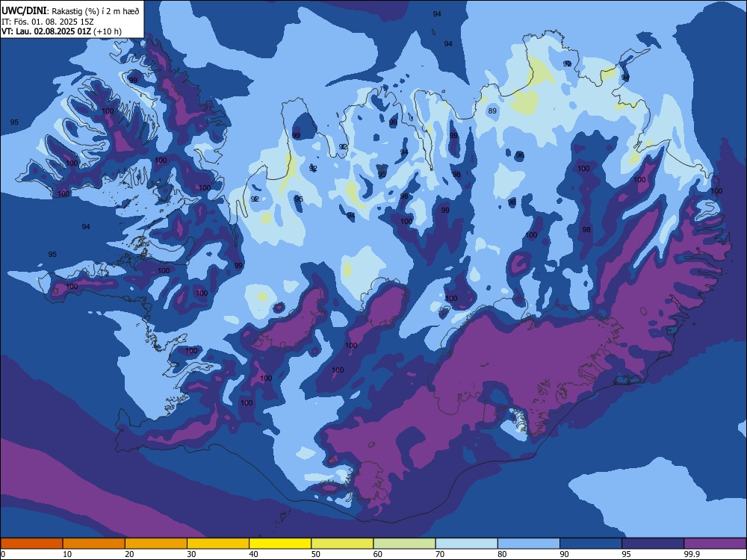This screenshot has height=560, width=747.
Task: Pick the pale green 60–70 legend swatch
Action: tap(404, 544)
